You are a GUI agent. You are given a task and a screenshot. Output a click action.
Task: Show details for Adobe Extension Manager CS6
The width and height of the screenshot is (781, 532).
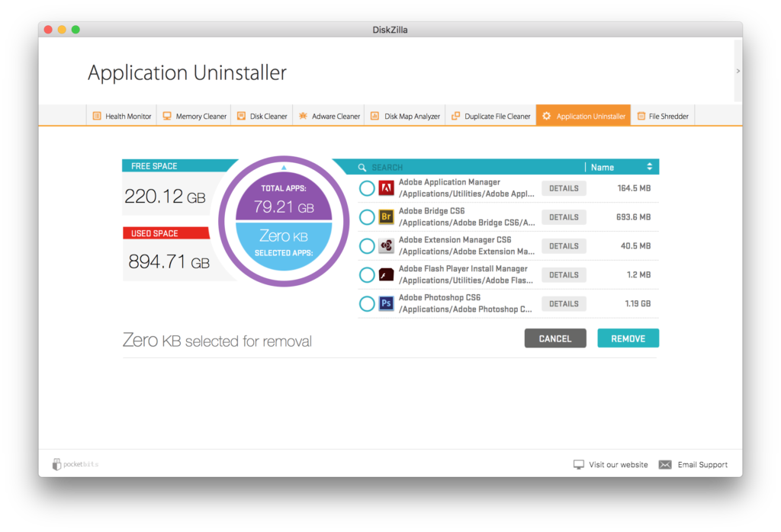click(x=564, y=246)
